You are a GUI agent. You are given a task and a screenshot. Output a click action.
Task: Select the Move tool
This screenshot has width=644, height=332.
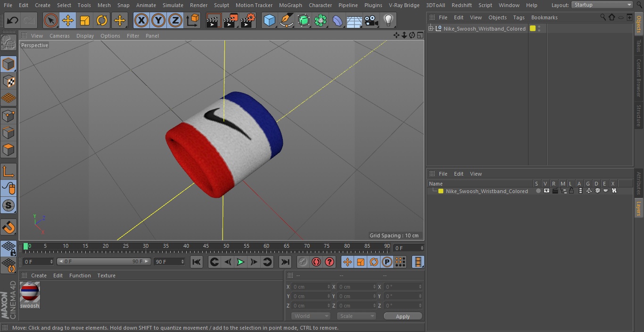tap(68, 21)
